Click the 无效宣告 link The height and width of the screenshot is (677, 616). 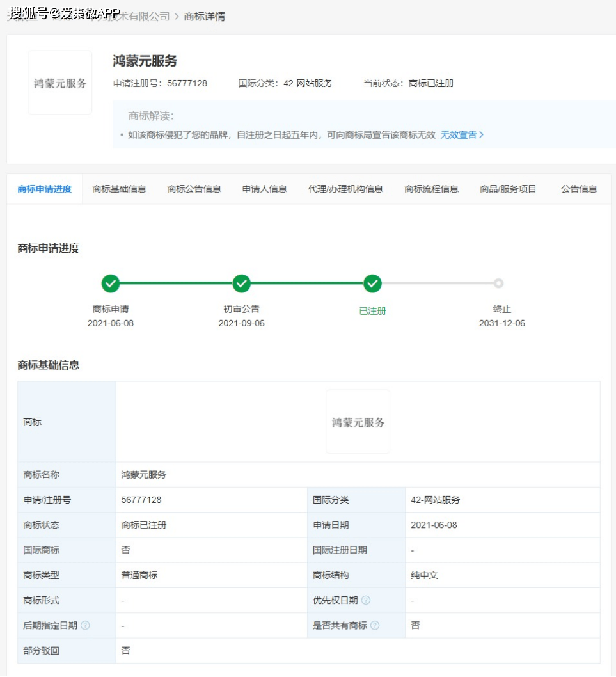click(459, 135)
